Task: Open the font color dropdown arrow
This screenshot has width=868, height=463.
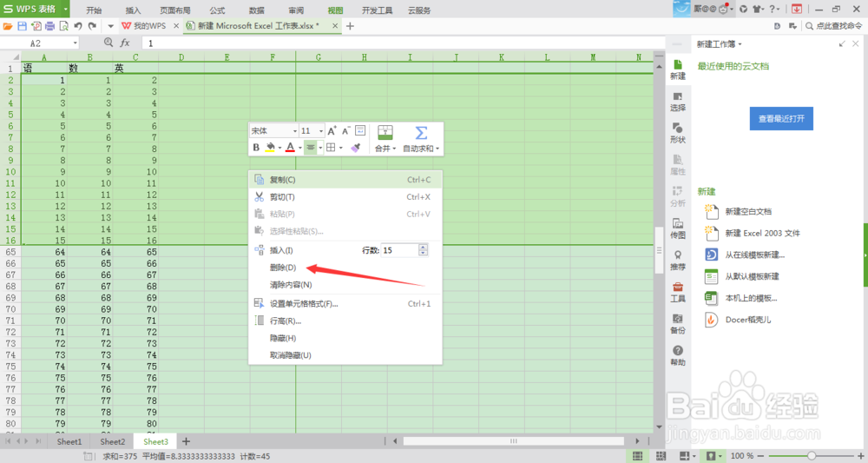Action: [300, 148]
